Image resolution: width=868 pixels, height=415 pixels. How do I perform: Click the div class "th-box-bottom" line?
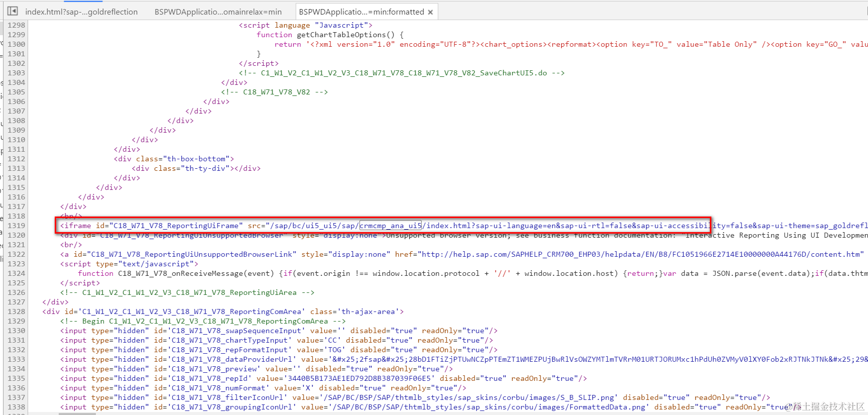tap(174, 159)
